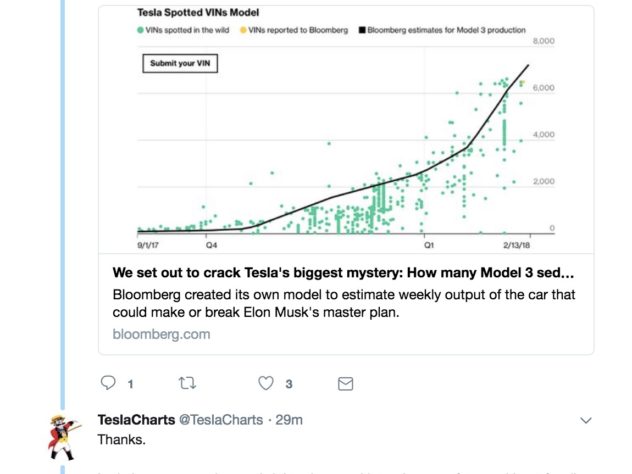Open direct message envelope icon
The height and width of the screenshot is (474, 632).
pyautogui.click(x=345, y=384)
